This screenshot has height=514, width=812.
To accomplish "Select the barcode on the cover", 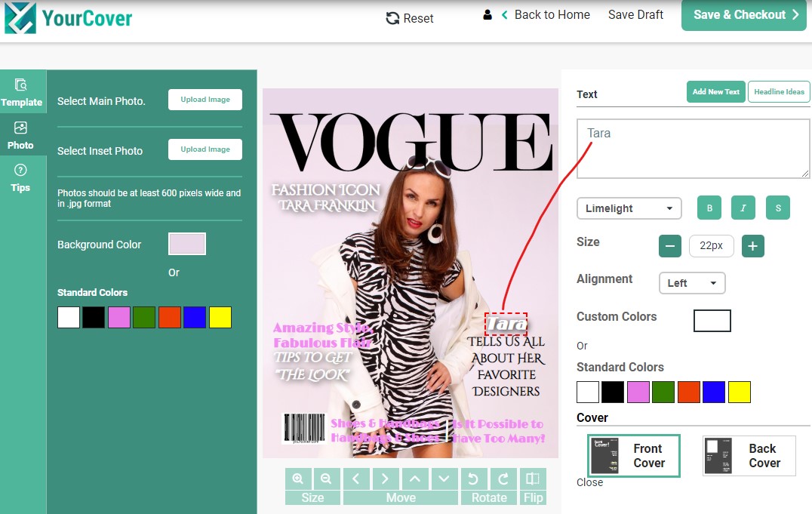I will tap(304, 428).
